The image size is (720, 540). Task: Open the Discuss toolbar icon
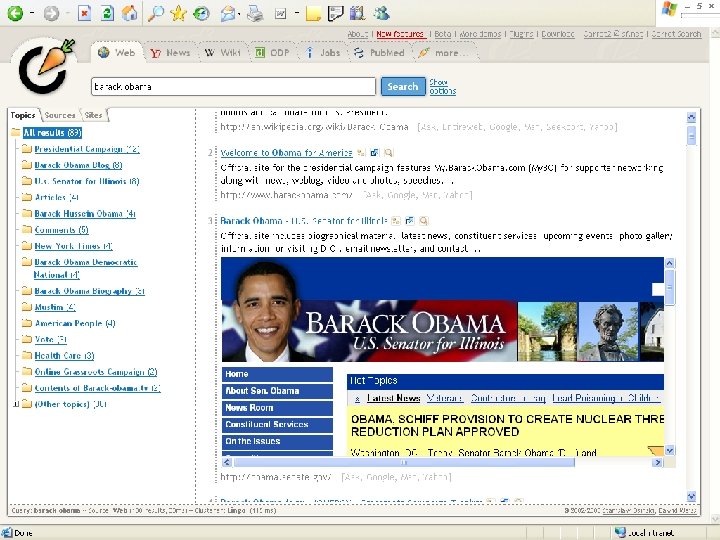pos(336,13)
